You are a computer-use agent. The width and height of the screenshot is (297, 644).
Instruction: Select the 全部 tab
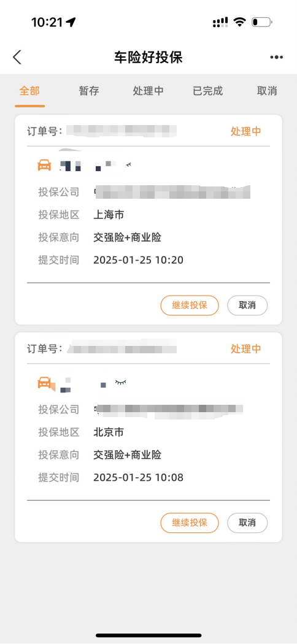pyautogui.click(x=29, y=91)
